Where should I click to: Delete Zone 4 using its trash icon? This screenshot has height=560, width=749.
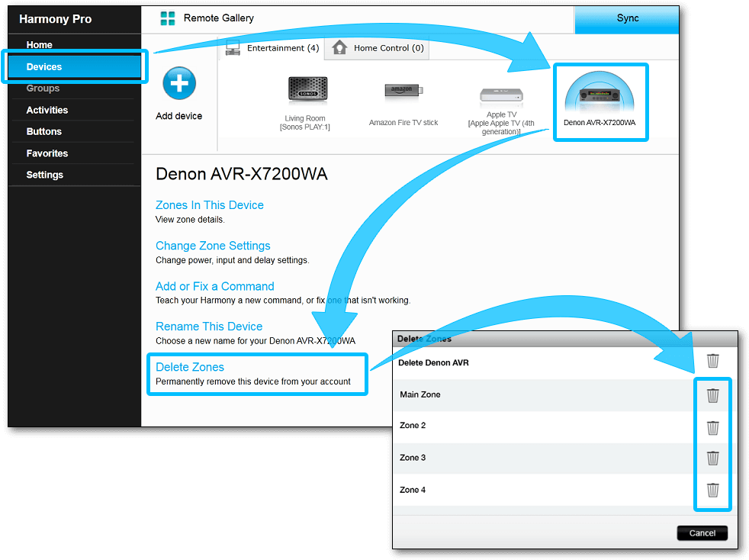(x=712, y=490)
